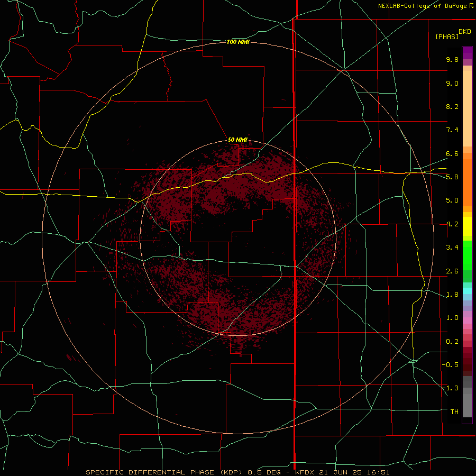Click the 100 NMI range ring label
This screenshot has width=476, height=476.
[238, 42]
